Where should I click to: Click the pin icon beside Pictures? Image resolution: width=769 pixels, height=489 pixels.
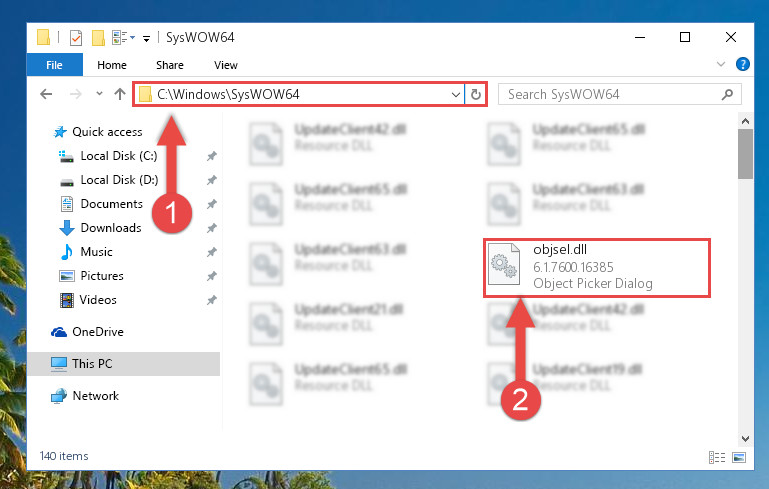(x=211, y=276)
